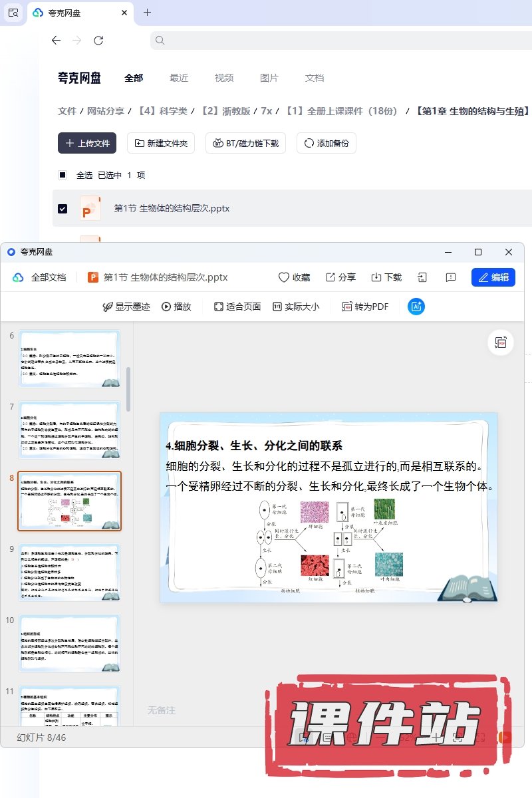Switch to 实际大小 actual size view
Viewport: 532px width, 798px height.
click(x=295, y=307)
